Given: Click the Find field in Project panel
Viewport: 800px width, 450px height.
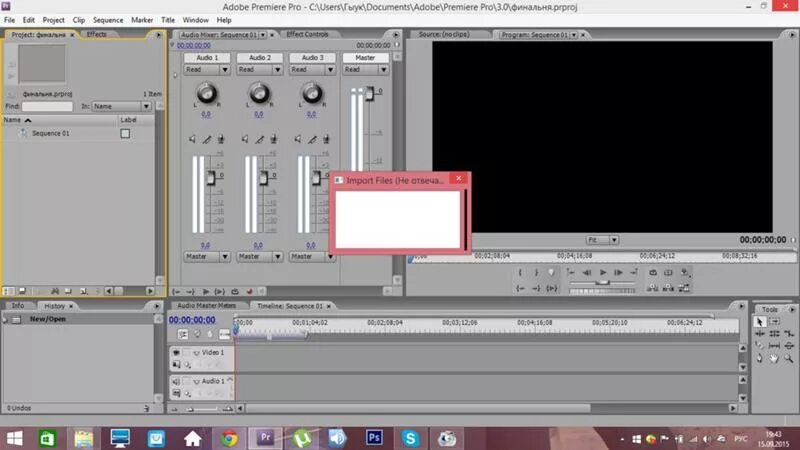Looking at the screenshot, I should pyautogui.click(x=47, y=106).
